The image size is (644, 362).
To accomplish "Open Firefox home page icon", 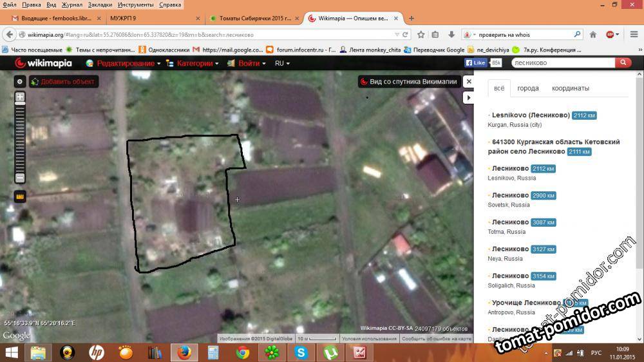I will pos(593,35).
